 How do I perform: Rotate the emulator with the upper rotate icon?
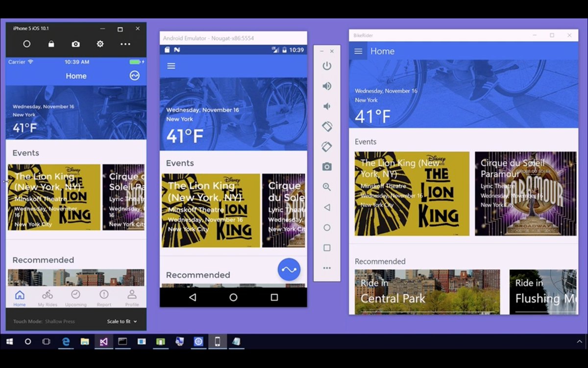point(327,127)
